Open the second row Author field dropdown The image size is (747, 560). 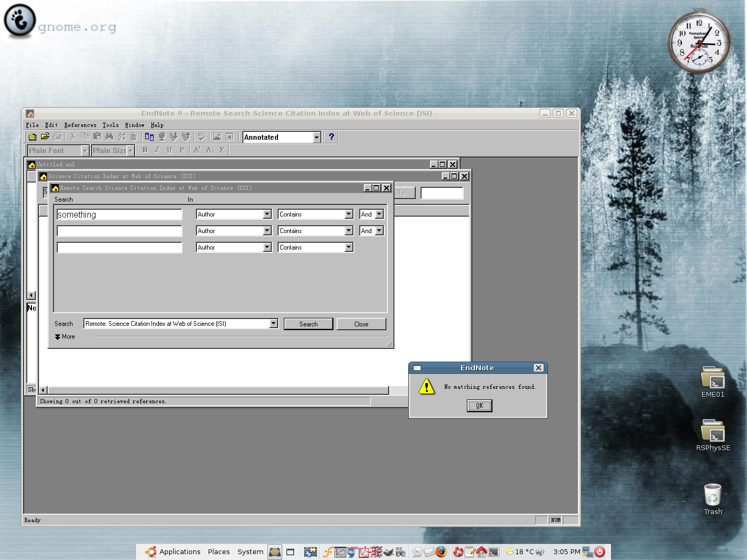click(267, 231)
